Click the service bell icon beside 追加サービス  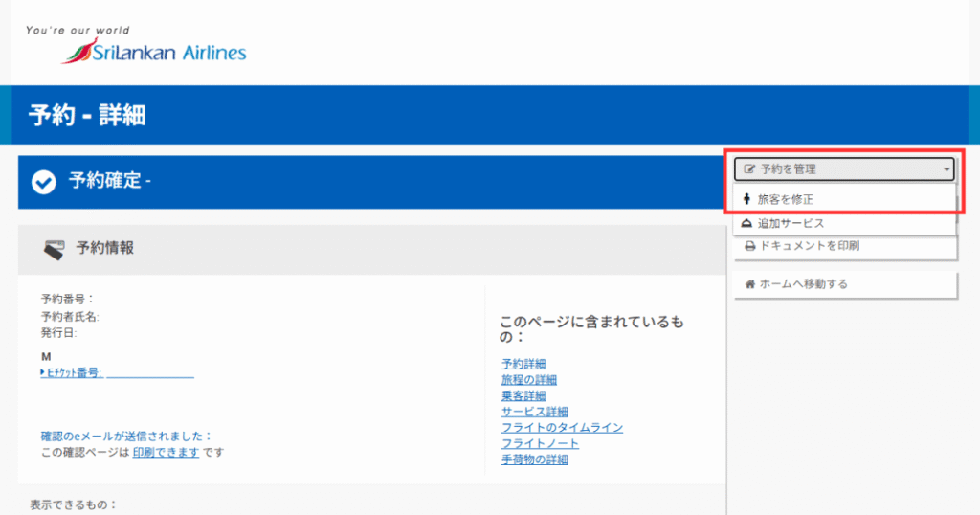coord(746,223)
